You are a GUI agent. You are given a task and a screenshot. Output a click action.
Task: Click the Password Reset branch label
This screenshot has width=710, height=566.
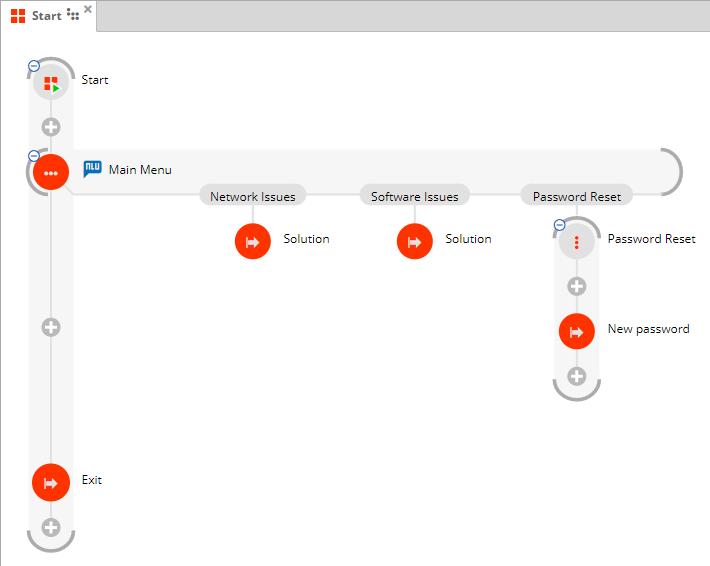577,197
